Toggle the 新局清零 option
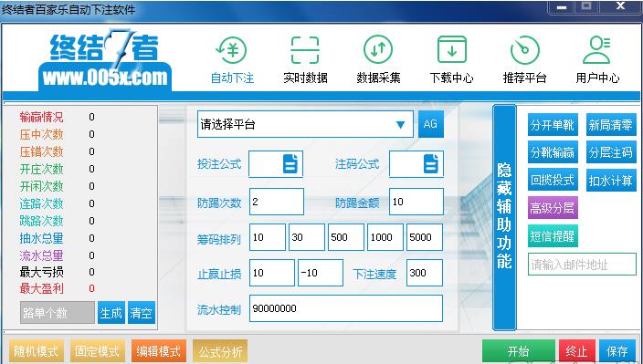 tap(611, 124)
